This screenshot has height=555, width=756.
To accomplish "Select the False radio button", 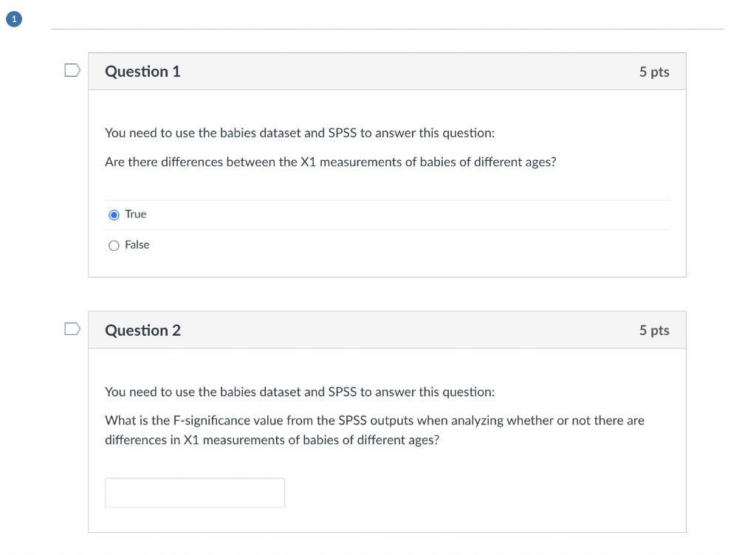I will (114, 244).
